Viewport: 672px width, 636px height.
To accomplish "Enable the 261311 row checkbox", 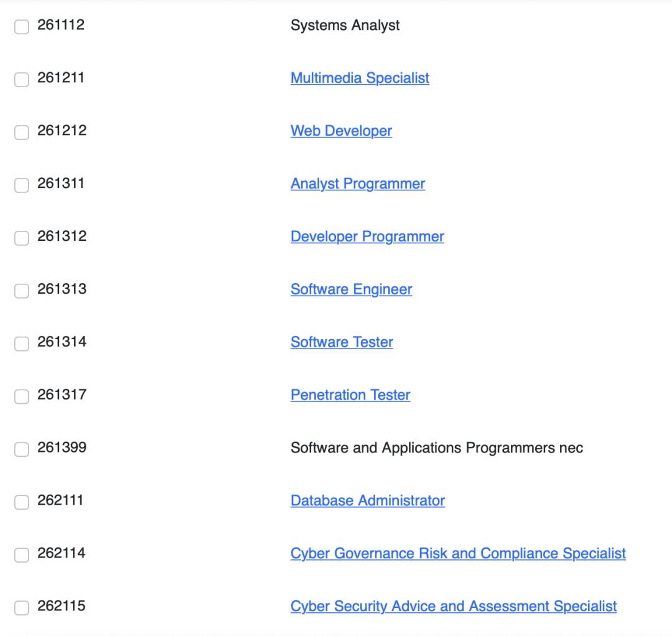I will 22,185.
